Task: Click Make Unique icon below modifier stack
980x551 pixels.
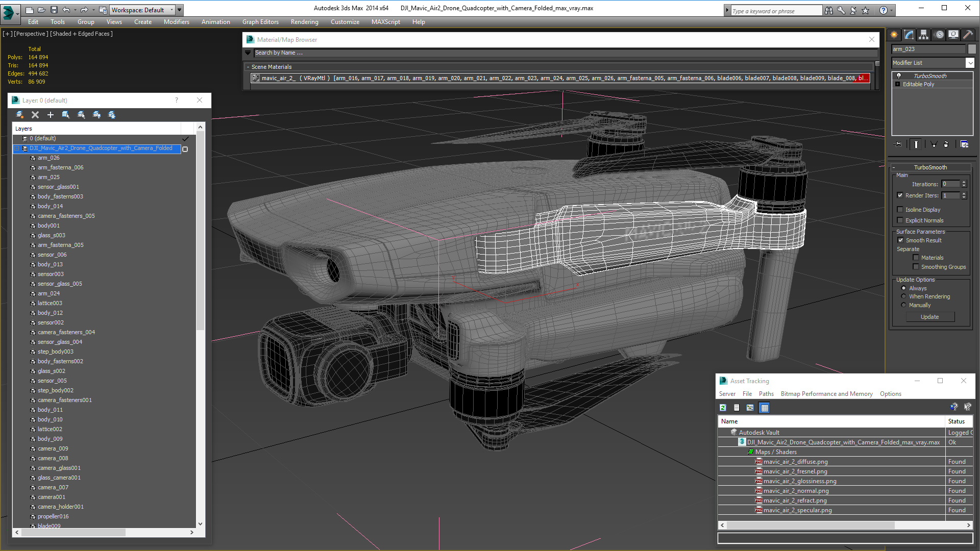Action: pos(934,144)
